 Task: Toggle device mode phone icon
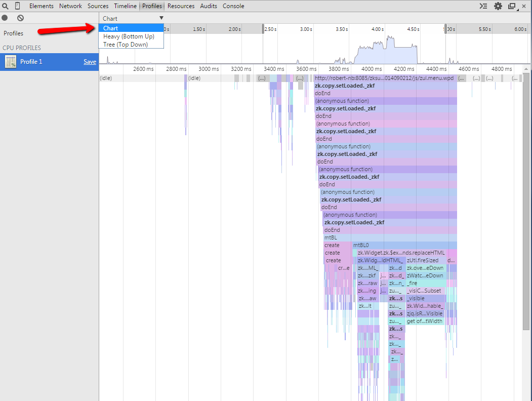pyautogui.click(x=17, y=6)
